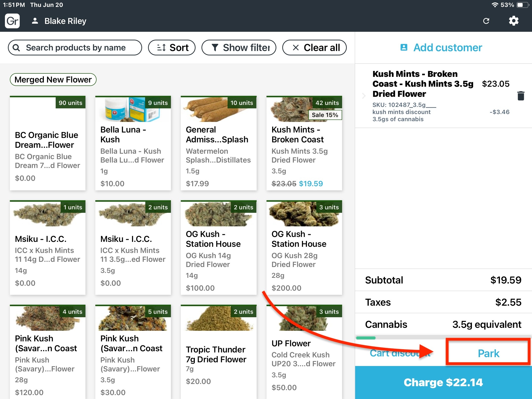The image size is (532, 399).
Task: Select Merged New Flower category chip
Action: click(53, 80)
